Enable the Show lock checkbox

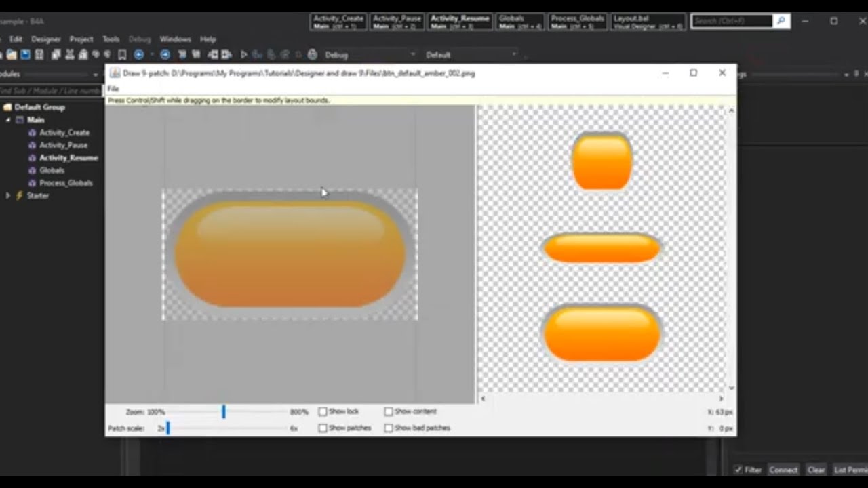323,411
